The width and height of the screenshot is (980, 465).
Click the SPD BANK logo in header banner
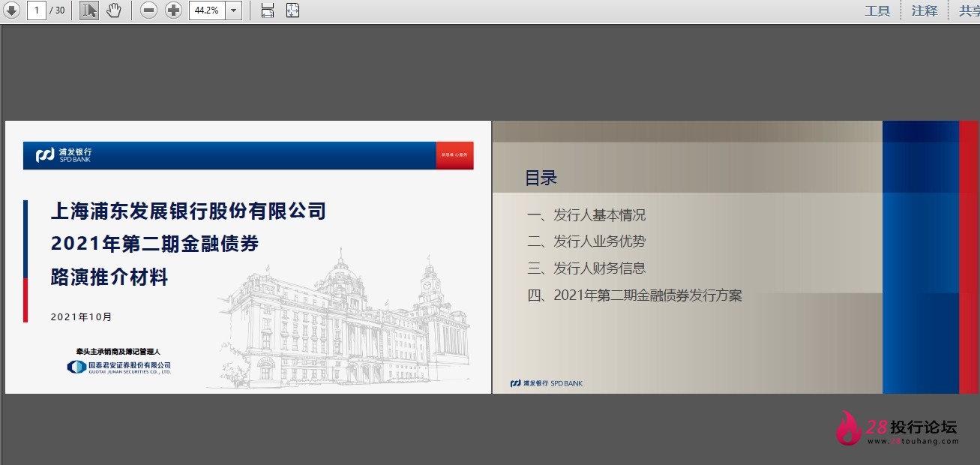(x=64, y=155)
